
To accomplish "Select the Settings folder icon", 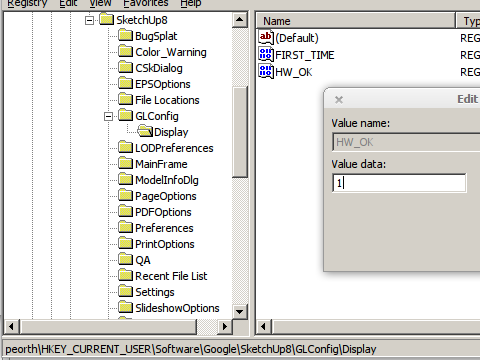I will [126, 291].
